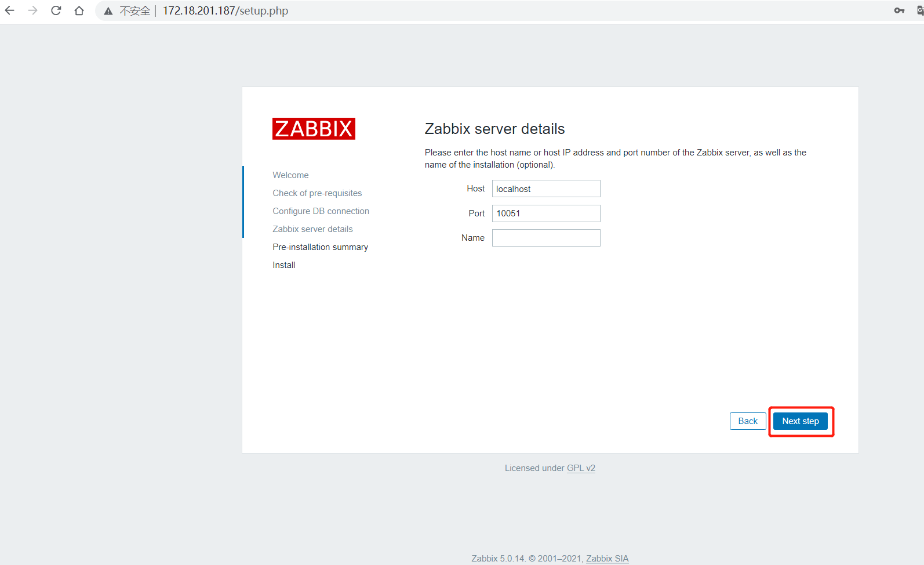Click the Port field label
The width and height of the screenshot is (924, 565).
tap(476, 213)
